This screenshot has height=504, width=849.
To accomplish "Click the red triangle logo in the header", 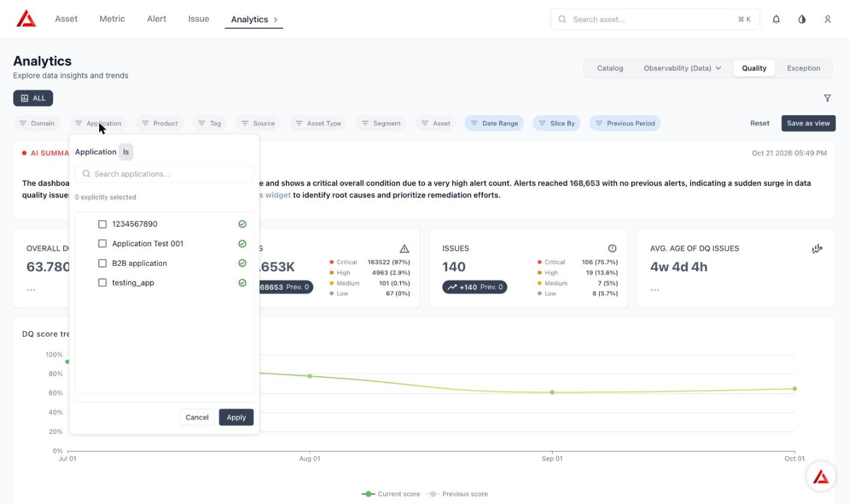I will click(x=26, y=19).
